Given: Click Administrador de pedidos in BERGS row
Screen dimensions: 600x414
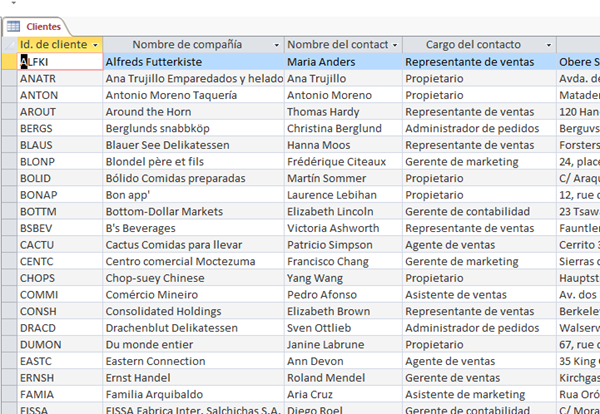Looking at the screenshot, I should tap(479, 128).
